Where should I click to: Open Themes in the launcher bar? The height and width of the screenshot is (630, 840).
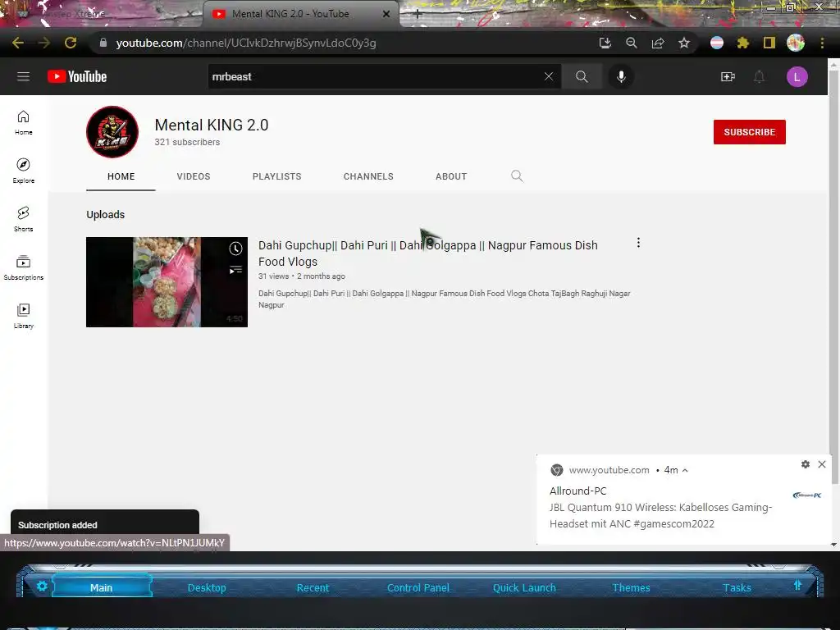[x=631, y=587]
